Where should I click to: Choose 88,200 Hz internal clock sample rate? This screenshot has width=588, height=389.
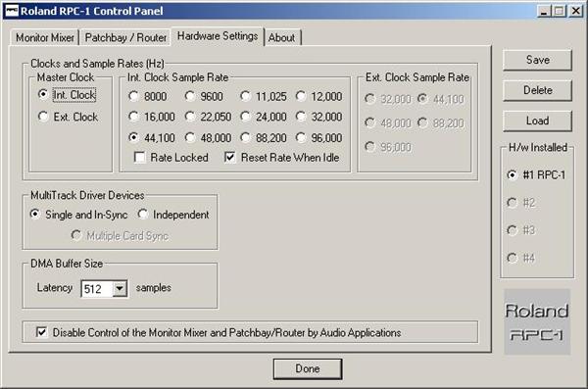264,138
